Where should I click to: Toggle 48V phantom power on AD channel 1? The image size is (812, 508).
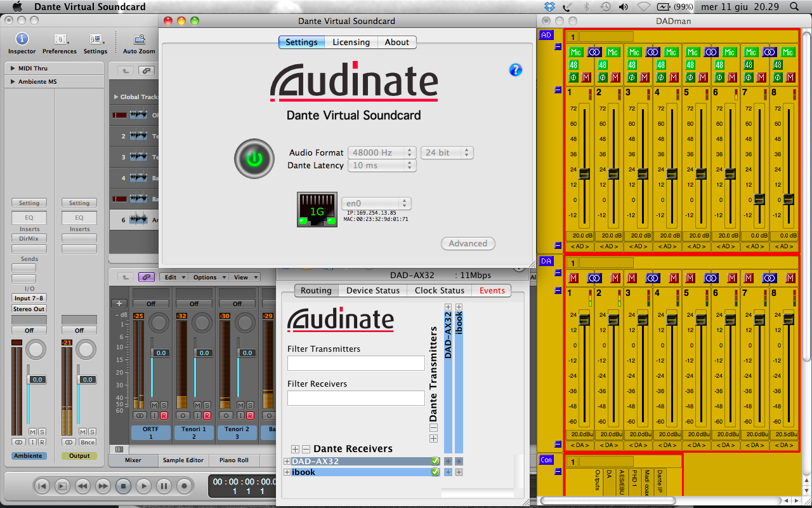click(573, 65)
